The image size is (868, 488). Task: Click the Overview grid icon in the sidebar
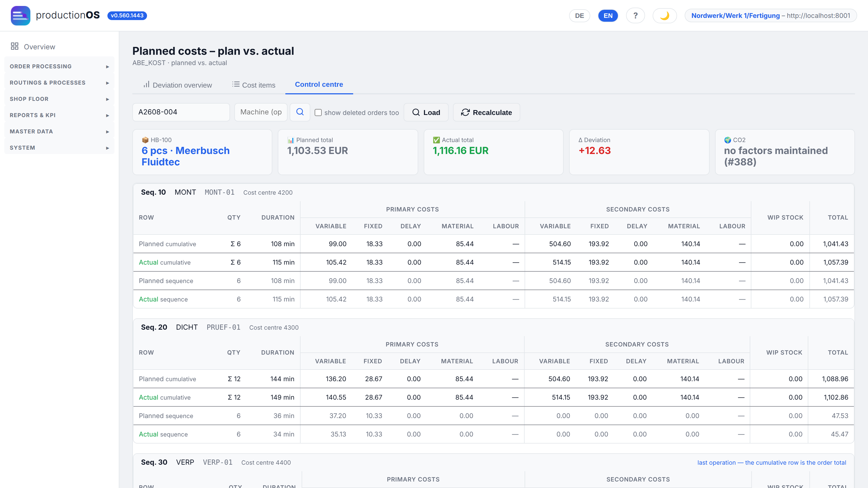[14, 46]
